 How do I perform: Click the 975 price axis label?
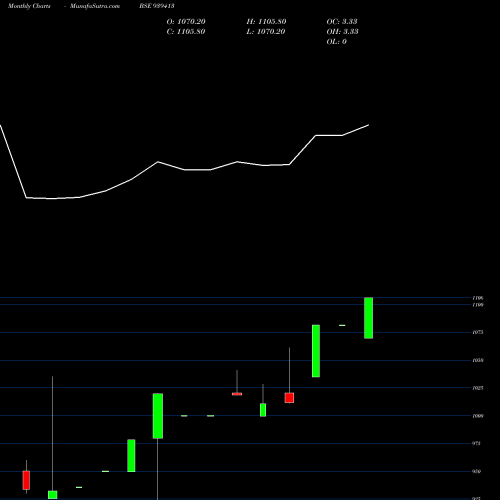click(x=477, y=444)
